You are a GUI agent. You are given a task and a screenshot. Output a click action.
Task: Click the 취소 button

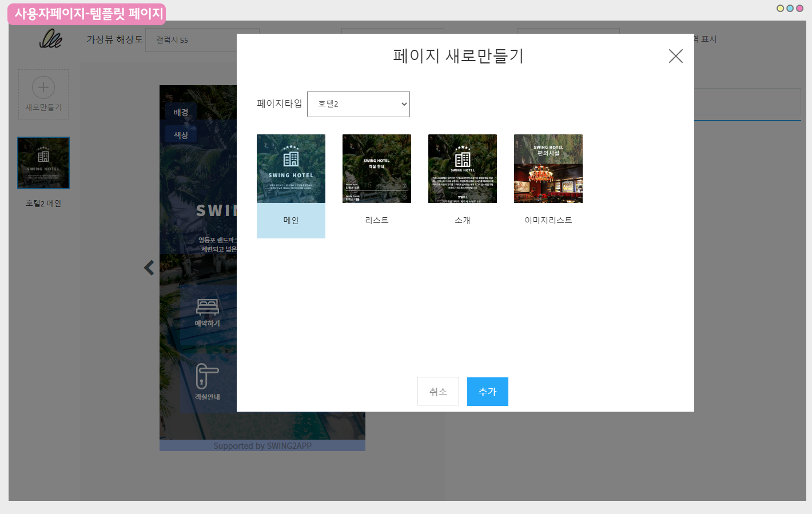click(438, 392)
